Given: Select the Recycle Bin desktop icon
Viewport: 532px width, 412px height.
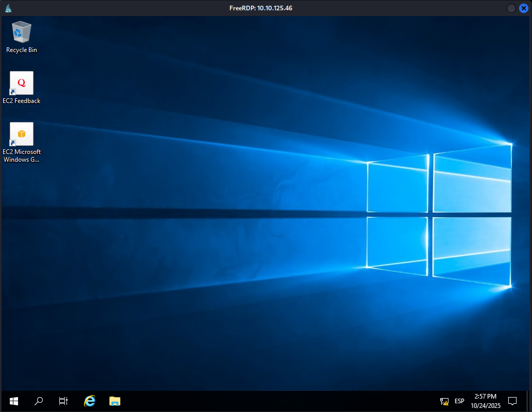Looking at the screenshot, I should pyautogui.click(x=21, y=37).
